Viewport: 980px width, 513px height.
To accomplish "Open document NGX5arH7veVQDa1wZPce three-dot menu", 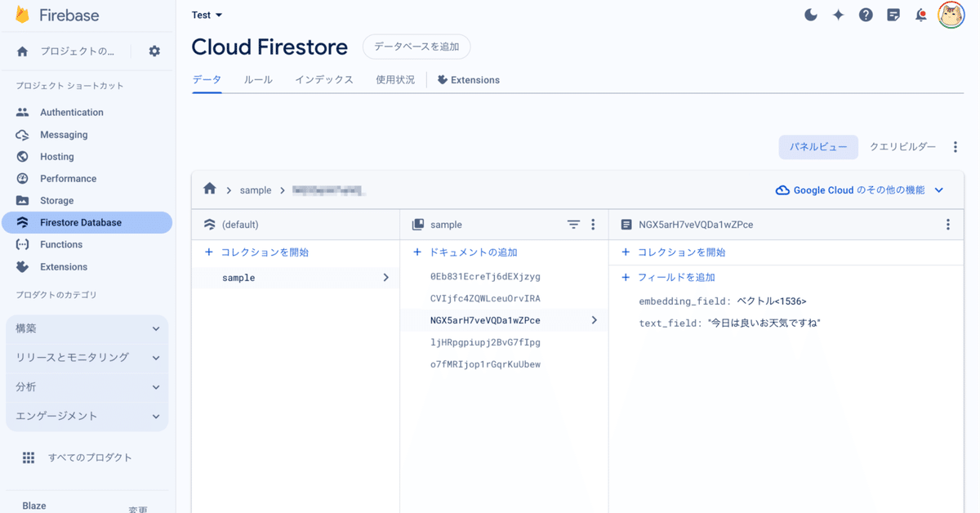I will [948, 225].
